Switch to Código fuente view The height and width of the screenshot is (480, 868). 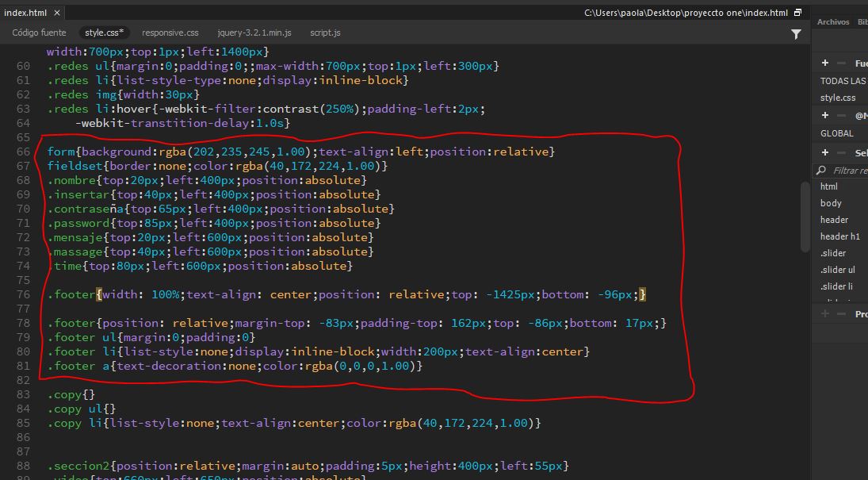pos(39,33)
